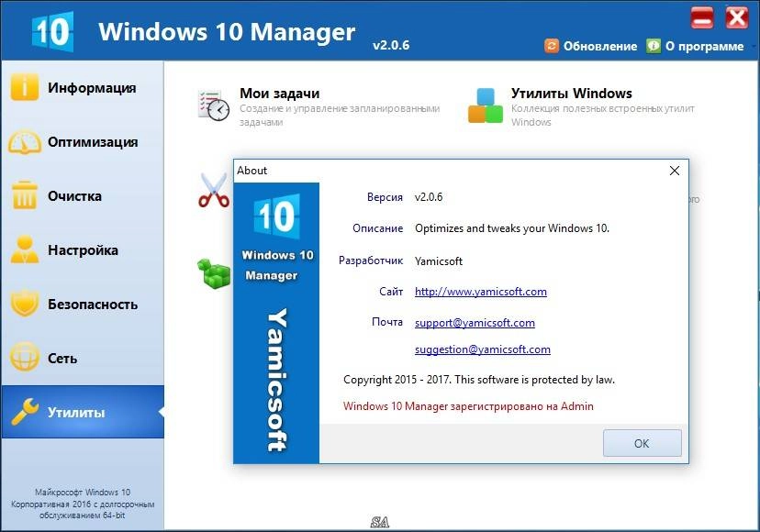Click the v2.0.6 text in the header

tap(391, 45)
